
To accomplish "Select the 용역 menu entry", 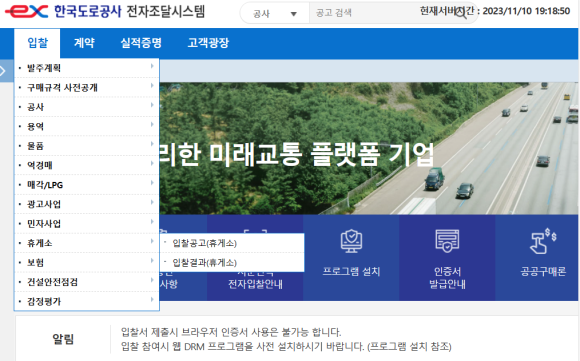I will click(87, 126).
